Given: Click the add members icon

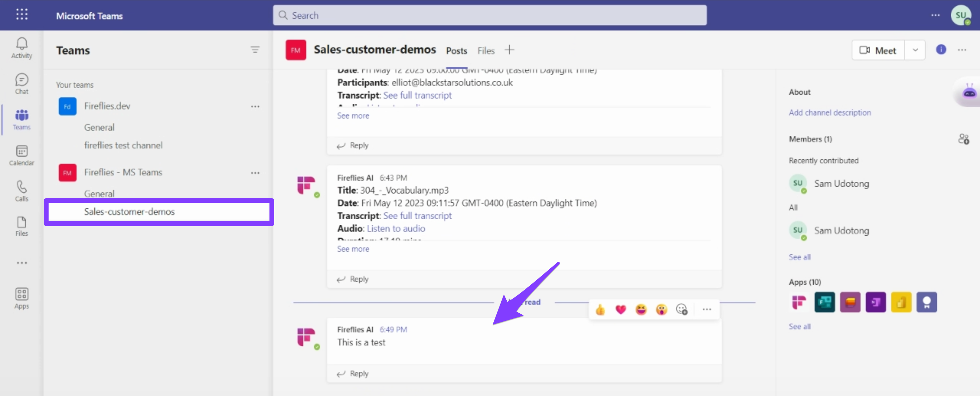Looking at the screenshot, I should [963, 139].
